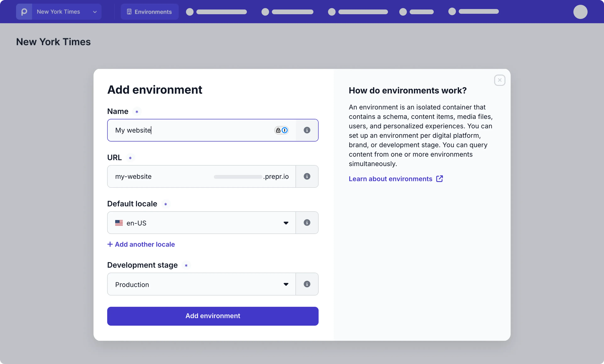Open the Default locale dropdown
604x364 pixels.
pyautogui.click(x=286, y=223)
